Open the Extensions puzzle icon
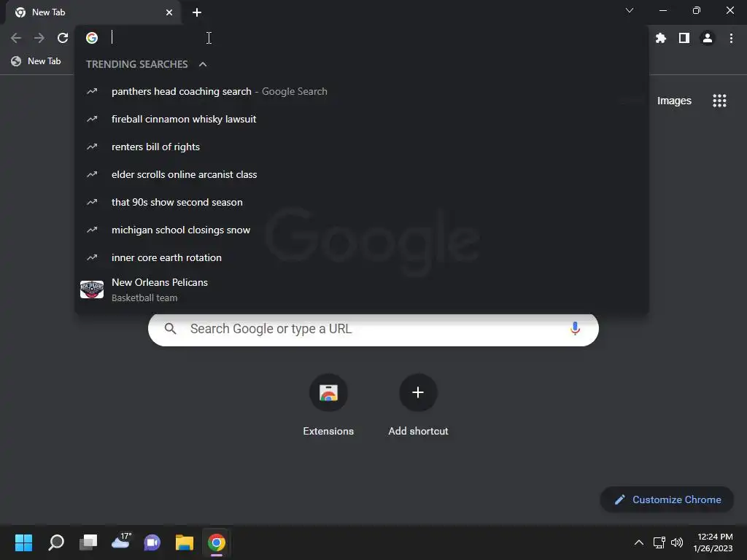This screenshot has height=560, width=747. 661,38
